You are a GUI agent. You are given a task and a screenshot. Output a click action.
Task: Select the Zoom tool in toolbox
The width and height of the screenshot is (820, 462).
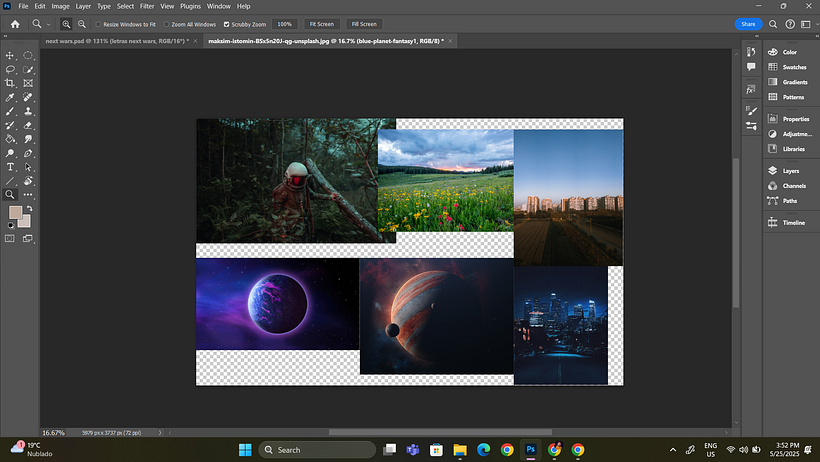pyautogui.click(x=10, y=195)
